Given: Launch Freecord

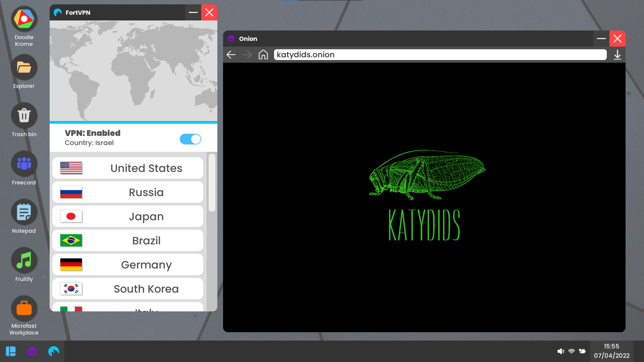Looking at the screenshot, I should point(24,164).
